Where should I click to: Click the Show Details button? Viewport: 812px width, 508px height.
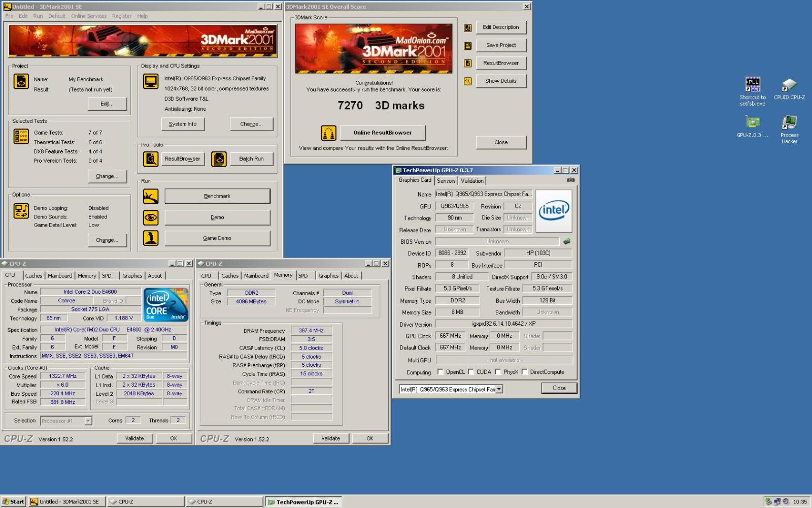point(501,81)
